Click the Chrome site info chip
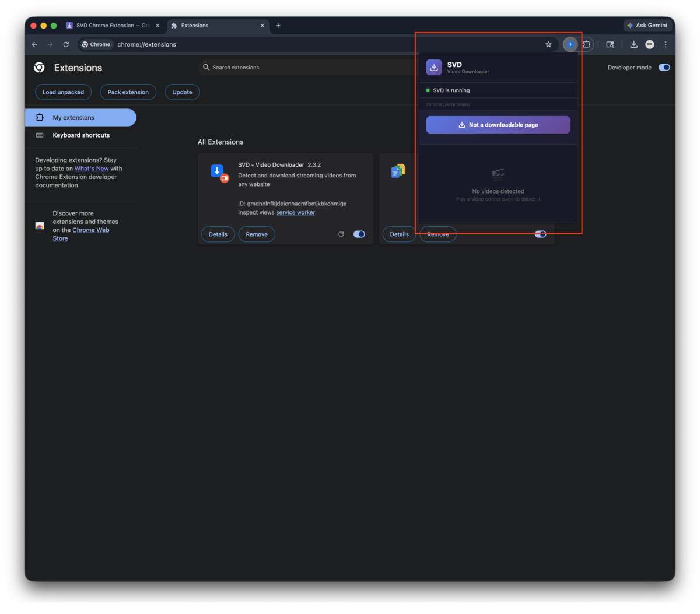 coord(96,44)
